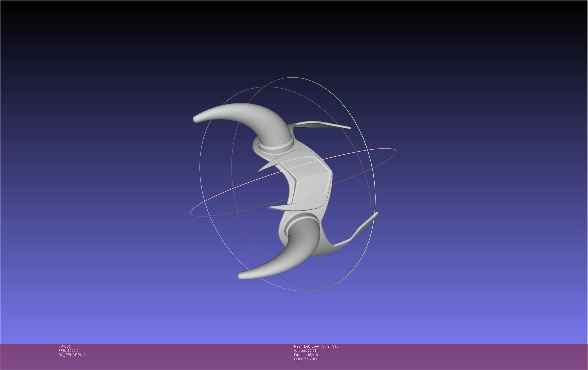Click the Faces: 145,218 text
Image resolution: width=588 pixels, height=370 pixels.
click(x=306, y=355)
